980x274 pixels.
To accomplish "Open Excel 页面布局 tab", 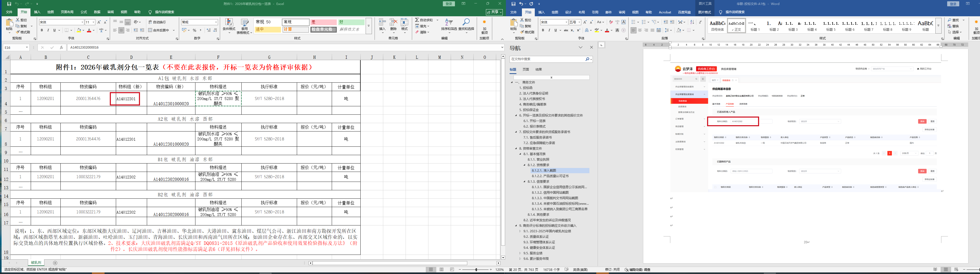I will tap(67, 12).
